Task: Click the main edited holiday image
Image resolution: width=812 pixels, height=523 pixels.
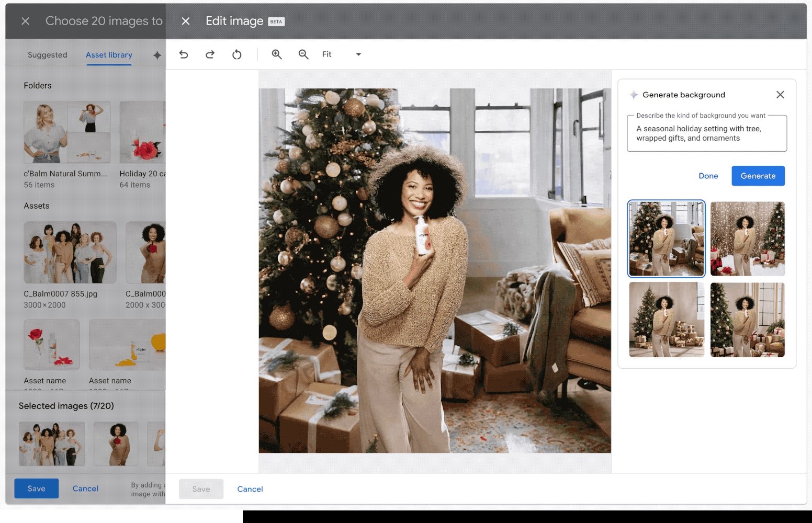Action: click(435, 270)
